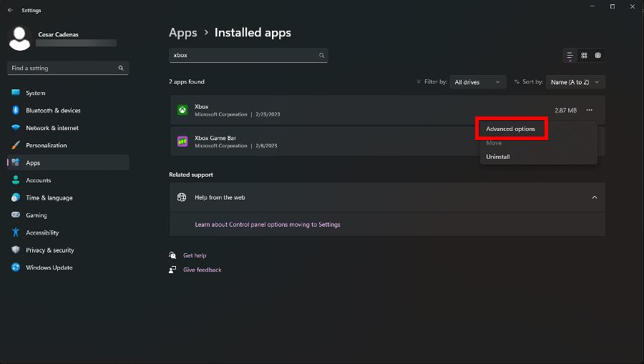The width and height of the screenshot is (644, 364).
Task: Switch to table view layout icon
Action: pyautogui.click(x=598, y=55)
